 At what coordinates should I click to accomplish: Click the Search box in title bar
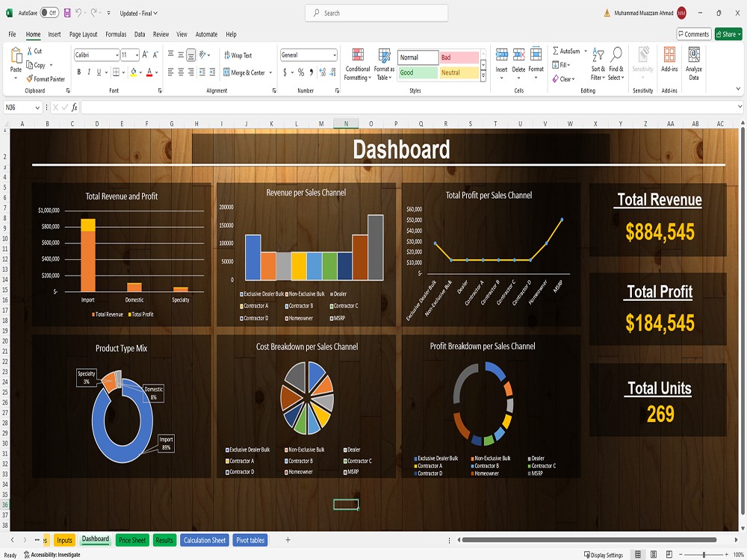tap(376, 13)
